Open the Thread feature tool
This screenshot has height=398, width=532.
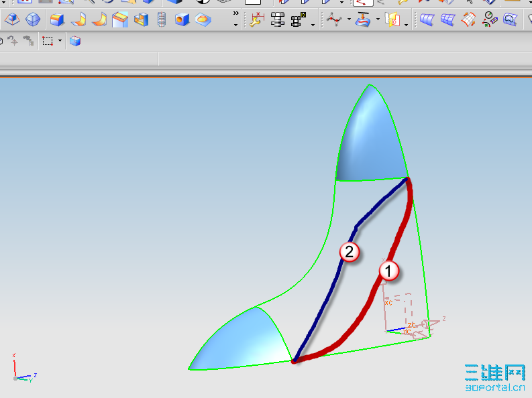pos(162,19)
